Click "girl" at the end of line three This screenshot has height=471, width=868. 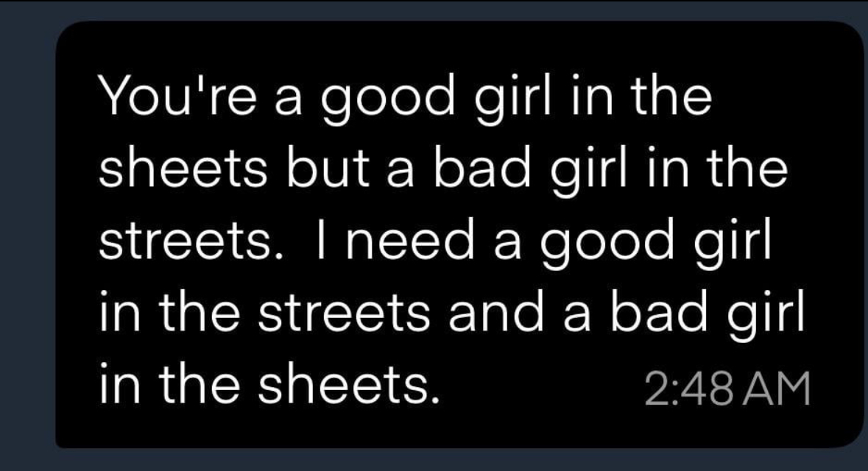click(x=733, y=244)
